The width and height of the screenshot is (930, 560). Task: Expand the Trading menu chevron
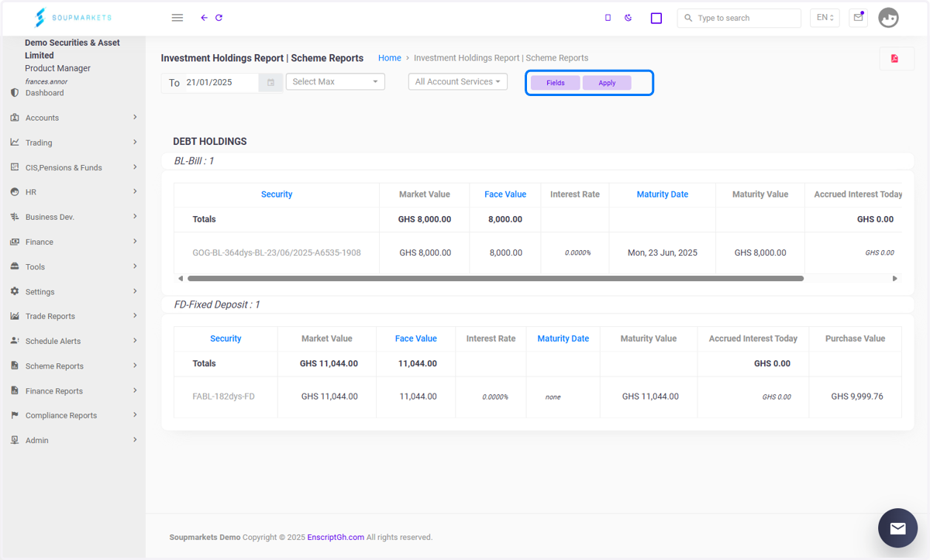click(135, 142)
